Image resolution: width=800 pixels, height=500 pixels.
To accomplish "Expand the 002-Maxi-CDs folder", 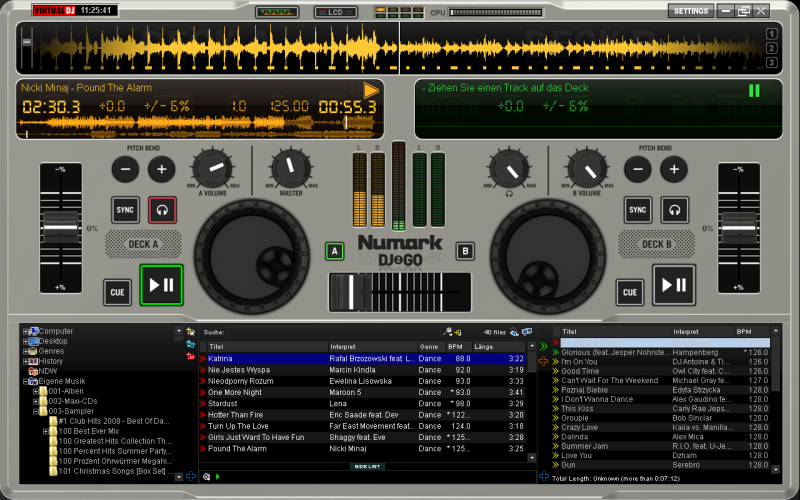I will [36, 402].
